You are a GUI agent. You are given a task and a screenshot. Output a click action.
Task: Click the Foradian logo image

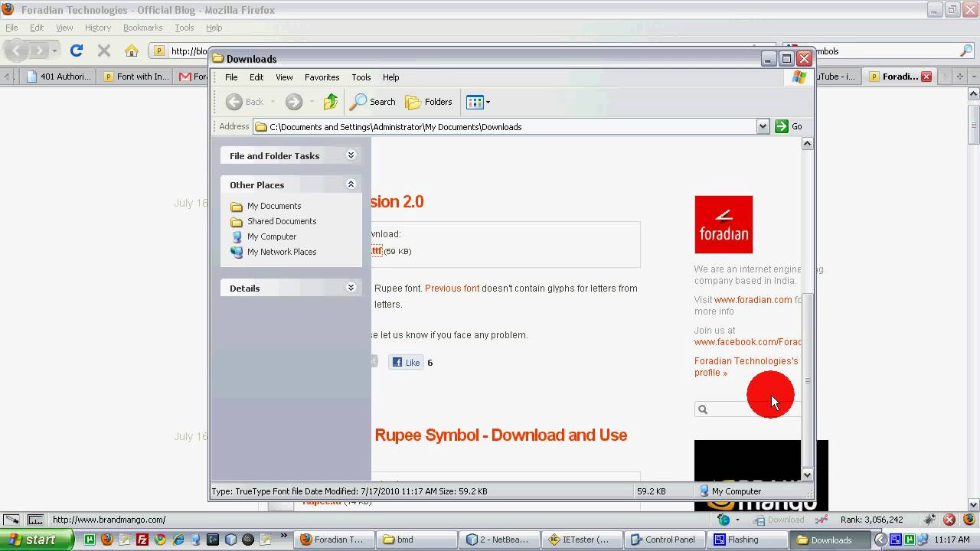[x=724, y=224]
